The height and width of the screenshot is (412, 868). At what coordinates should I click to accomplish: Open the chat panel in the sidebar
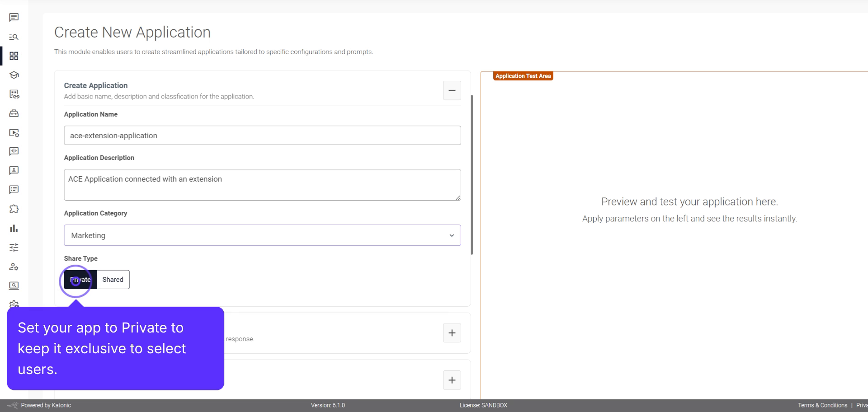point(14,18)
